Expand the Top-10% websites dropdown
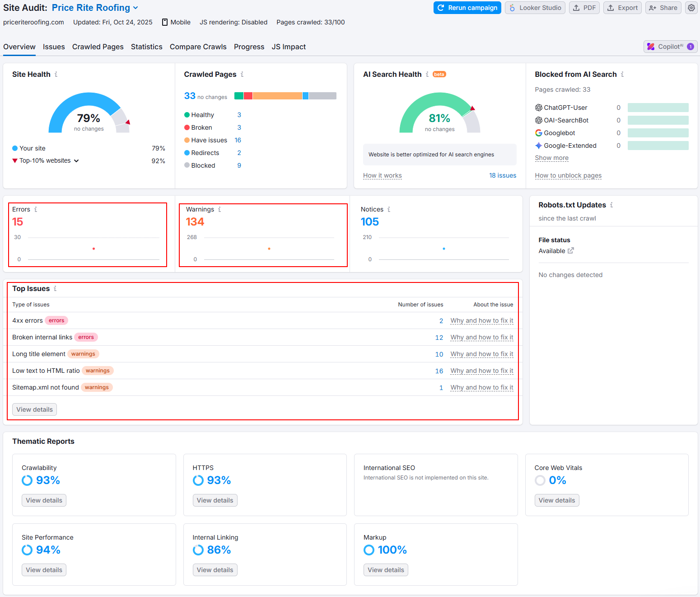The width and height of the screenshot is (700, 597). (76, 161)
